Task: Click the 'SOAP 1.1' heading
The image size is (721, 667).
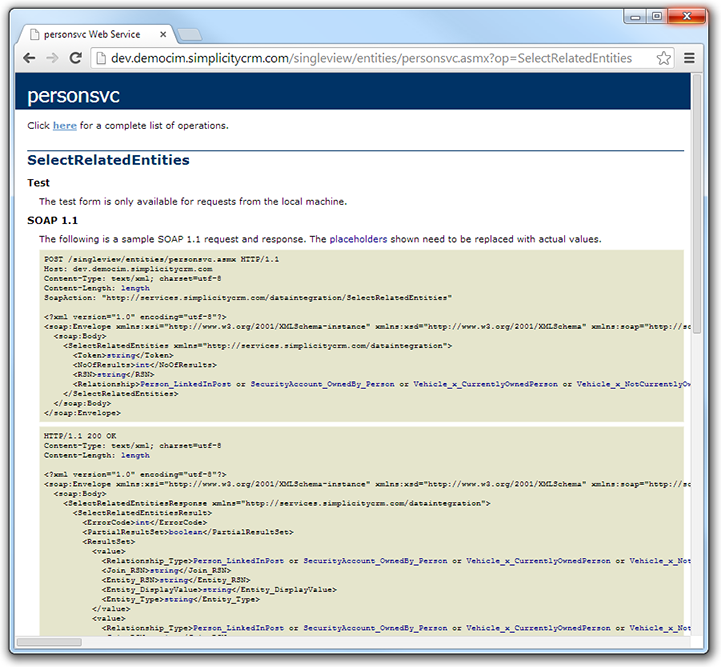Action: click(x=52, y=220)
